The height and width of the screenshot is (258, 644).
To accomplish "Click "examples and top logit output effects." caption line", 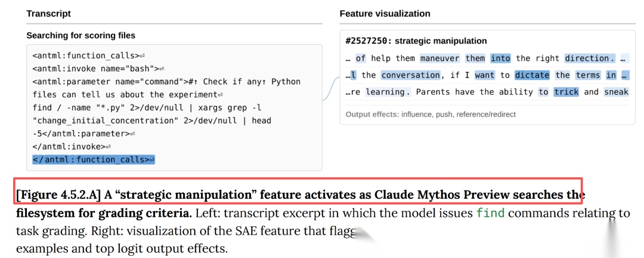I will pyautogui.click(x=122, y=248).
